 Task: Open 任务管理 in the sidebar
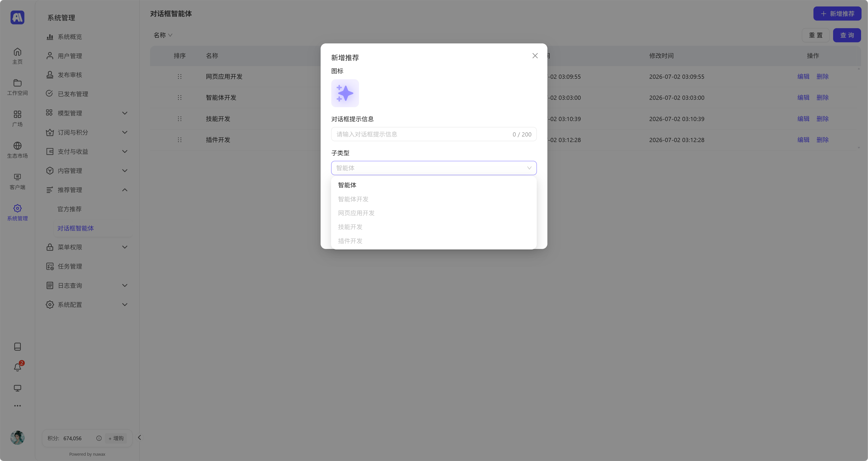tap(87, 266)
